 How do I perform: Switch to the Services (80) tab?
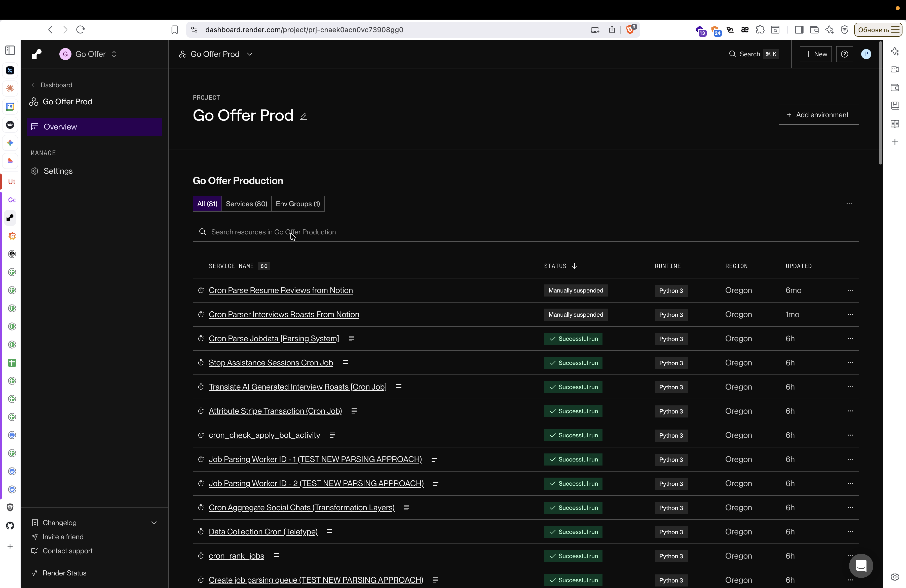pyautogui.click(x=247, y=204)
